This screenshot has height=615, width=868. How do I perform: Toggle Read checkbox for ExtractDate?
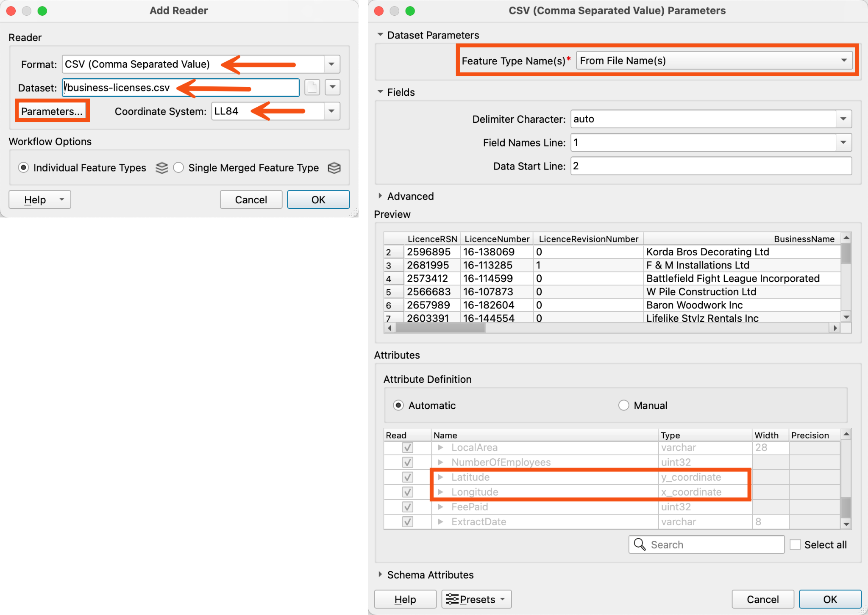(408, 522)
